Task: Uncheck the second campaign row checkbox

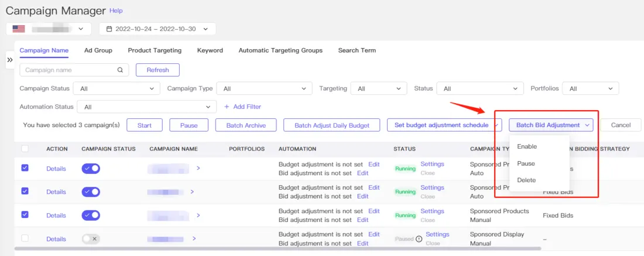Action: [x=25, y=191]
